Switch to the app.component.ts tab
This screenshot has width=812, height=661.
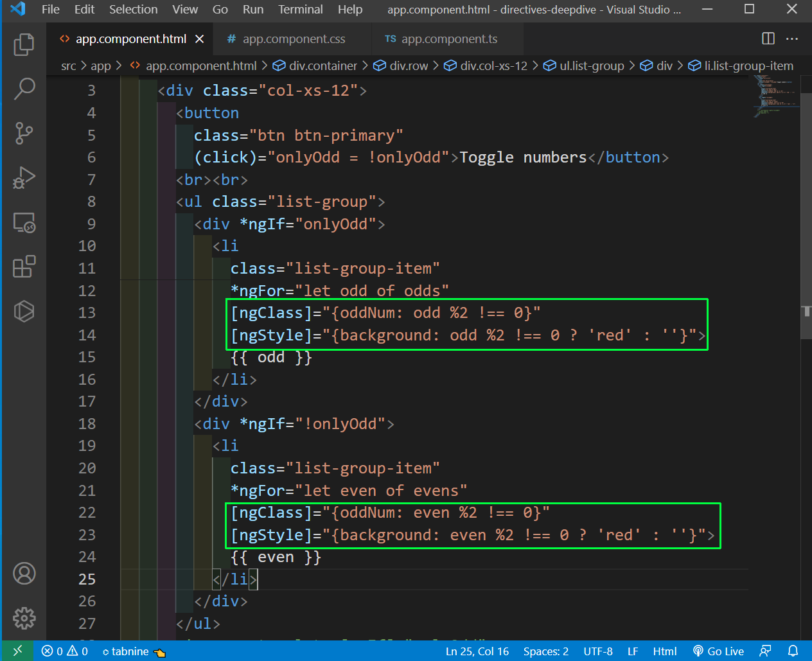pyautogui.click(x=448, y=39)
